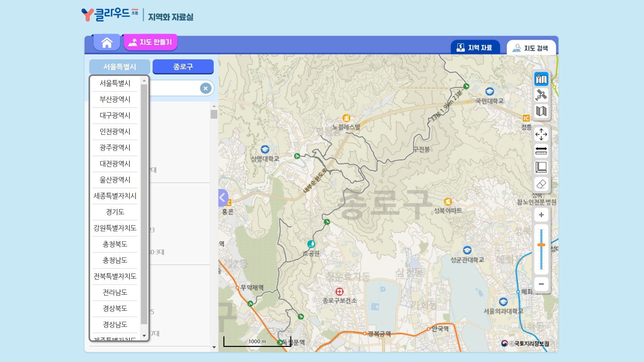
Task: Click 종로구보건소 red cross marker
Action: point(339,291)
